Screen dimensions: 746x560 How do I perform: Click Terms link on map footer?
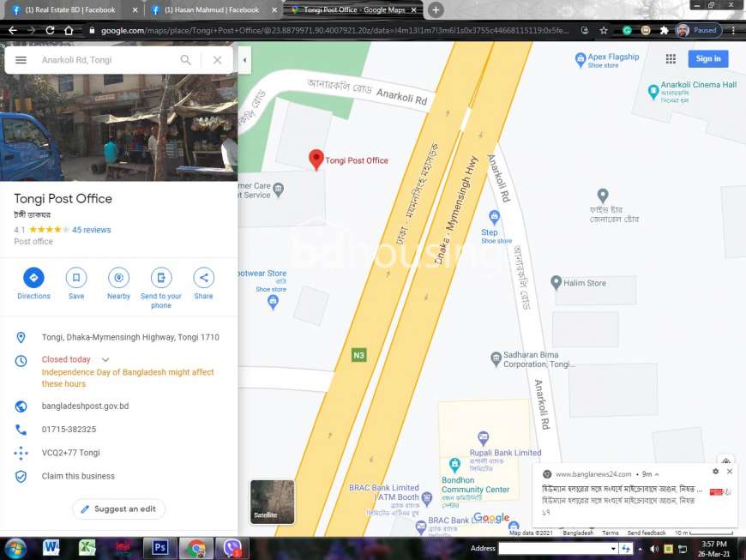click(x=610, y=533)
